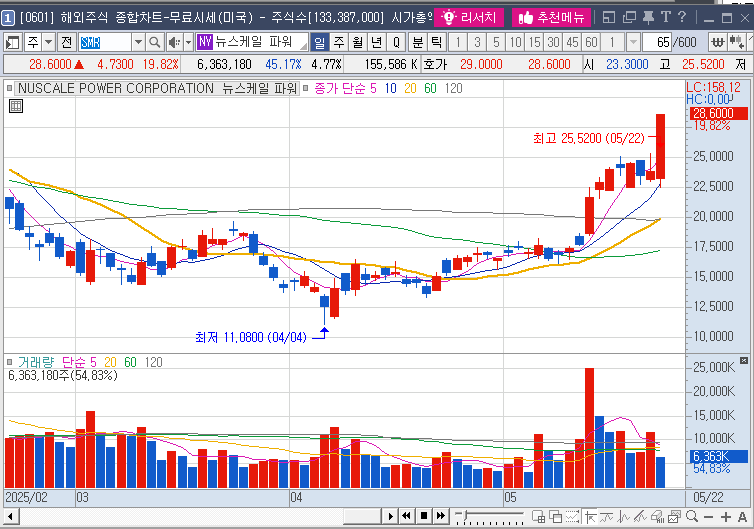This screenshot has width=754, height=529.
Task: Click the candle count field showing 65
Action: 657,42
